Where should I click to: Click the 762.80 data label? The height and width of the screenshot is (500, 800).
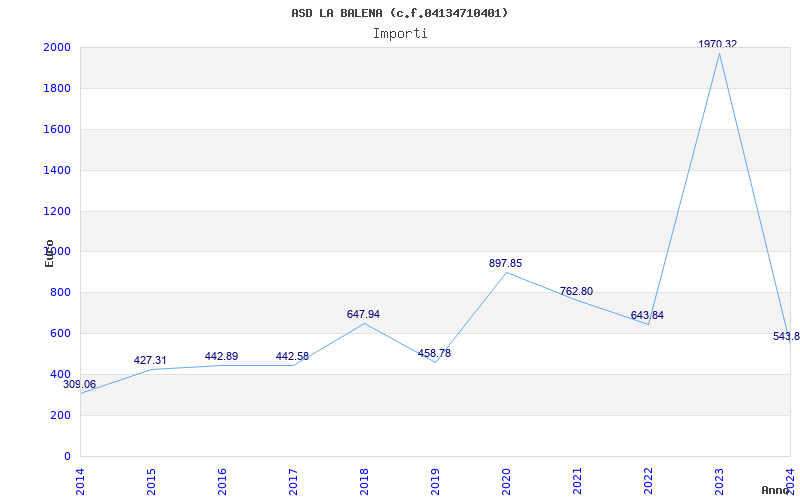pyautogui.click(x=576, y=292)
